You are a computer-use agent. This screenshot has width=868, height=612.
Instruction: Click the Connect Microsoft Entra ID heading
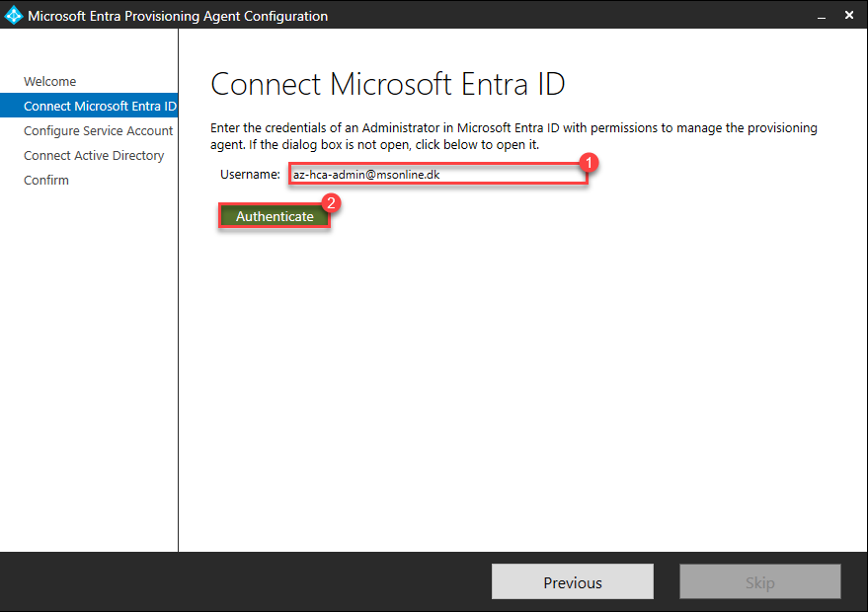click(x=387, y=84)
